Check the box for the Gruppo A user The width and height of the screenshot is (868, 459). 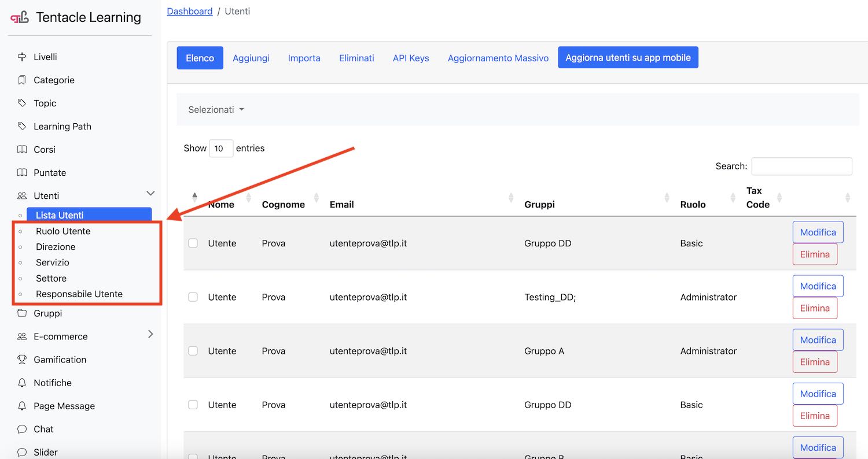coord(193,351)
